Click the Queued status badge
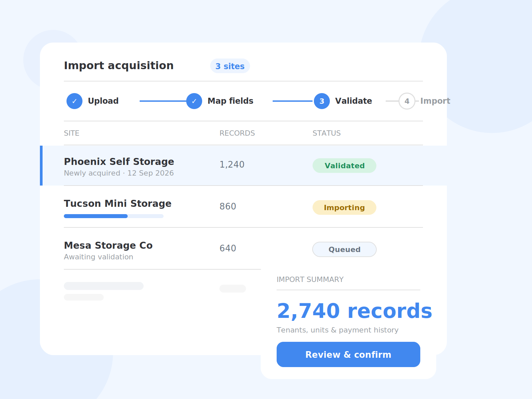This screenshot has height=399, width=532. coord(344,249)
